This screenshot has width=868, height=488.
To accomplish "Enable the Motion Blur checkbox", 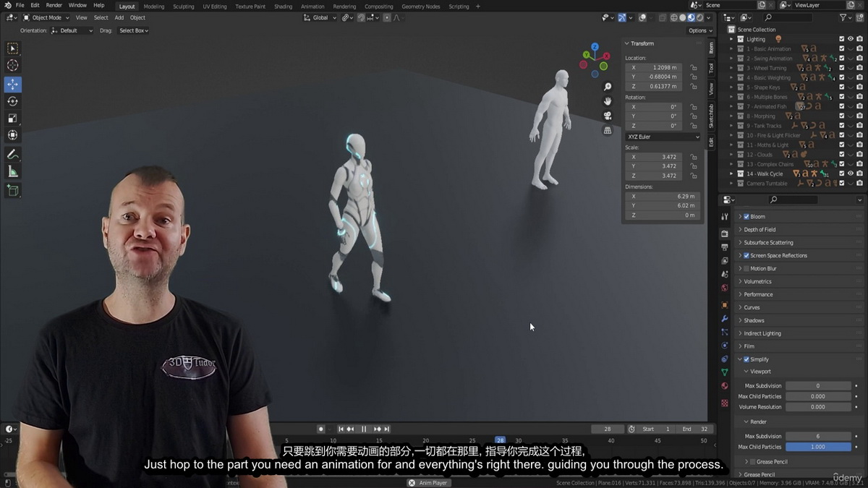I will [746, 269].
